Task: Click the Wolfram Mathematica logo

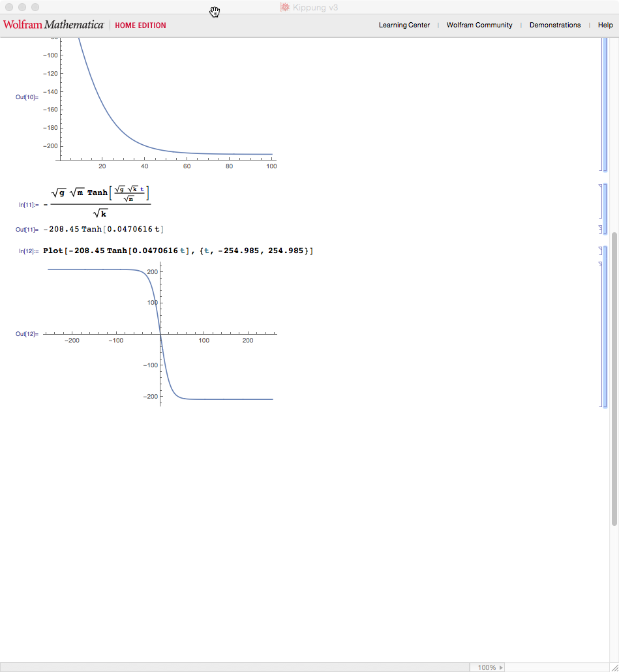Action: pyautogui.click(x=53, y=25)
